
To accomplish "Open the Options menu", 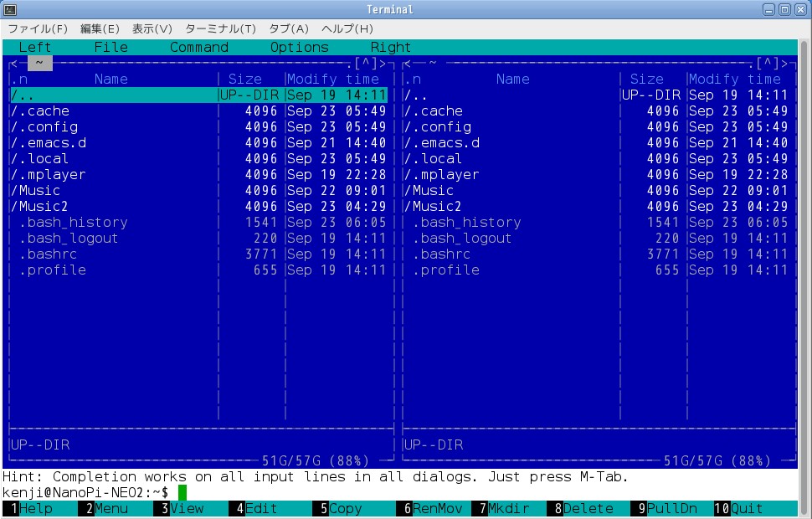I will (299, 48).
